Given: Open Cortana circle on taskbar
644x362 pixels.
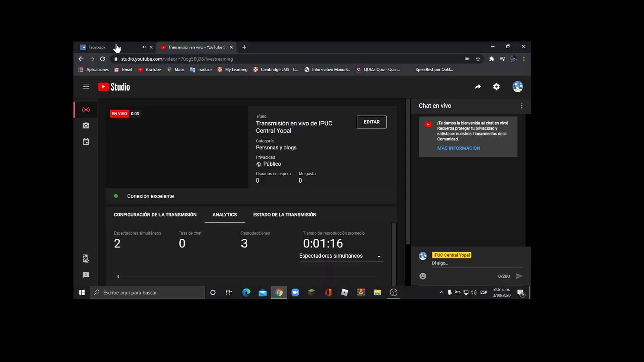Looking at the screenshot, I should [213, 292].
